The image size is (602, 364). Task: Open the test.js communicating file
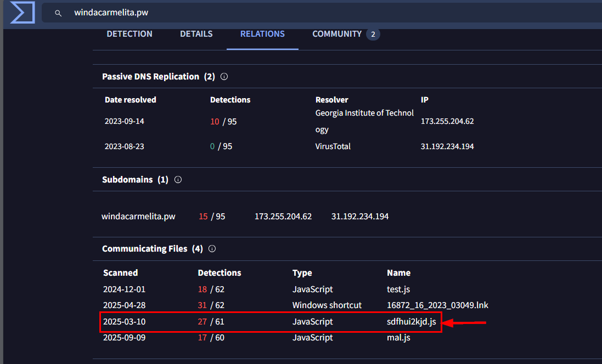click(398, 289)
